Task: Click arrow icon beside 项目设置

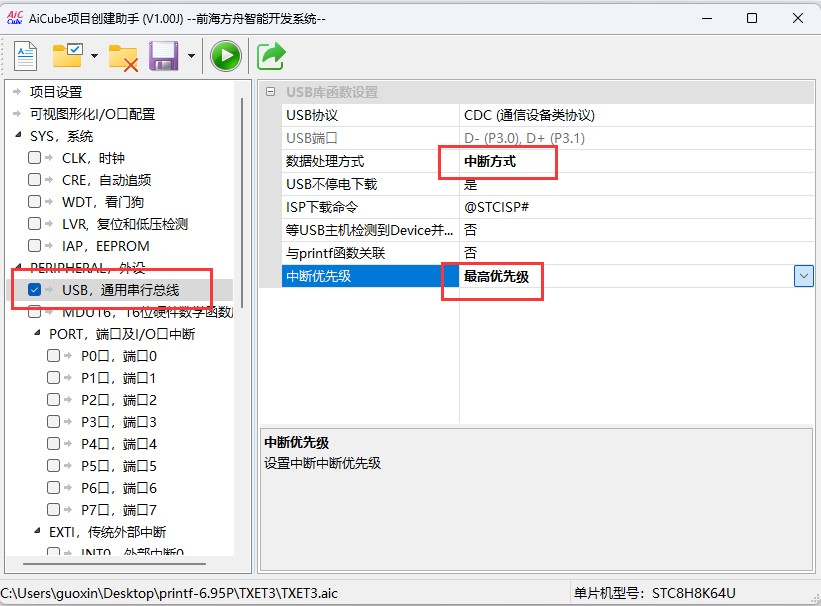Action: tap(17, 92)
